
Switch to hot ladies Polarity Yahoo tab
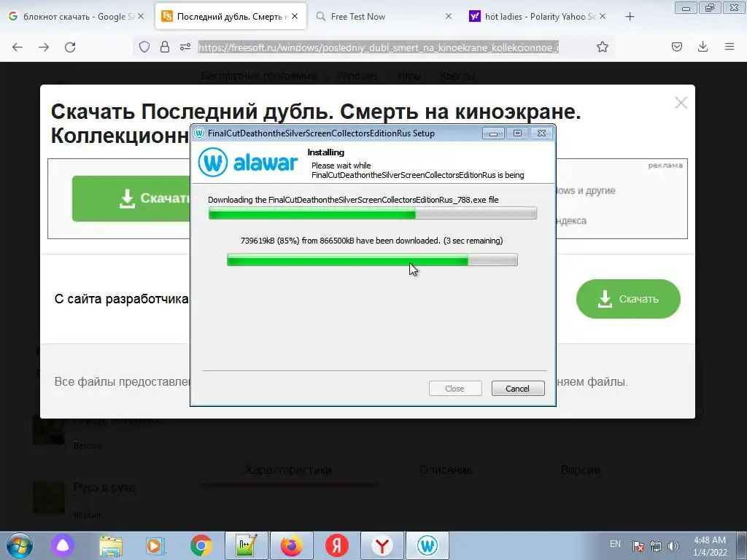click(538, 17)
